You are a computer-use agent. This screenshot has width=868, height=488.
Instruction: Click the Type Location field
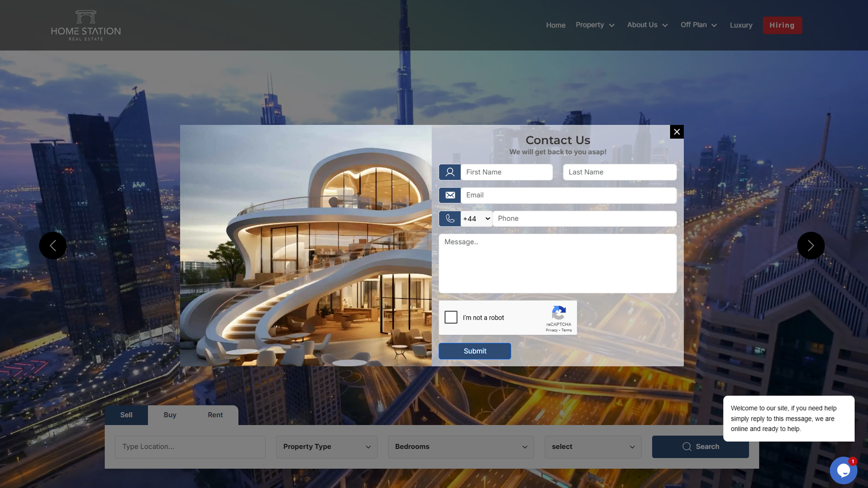(189, 446)
